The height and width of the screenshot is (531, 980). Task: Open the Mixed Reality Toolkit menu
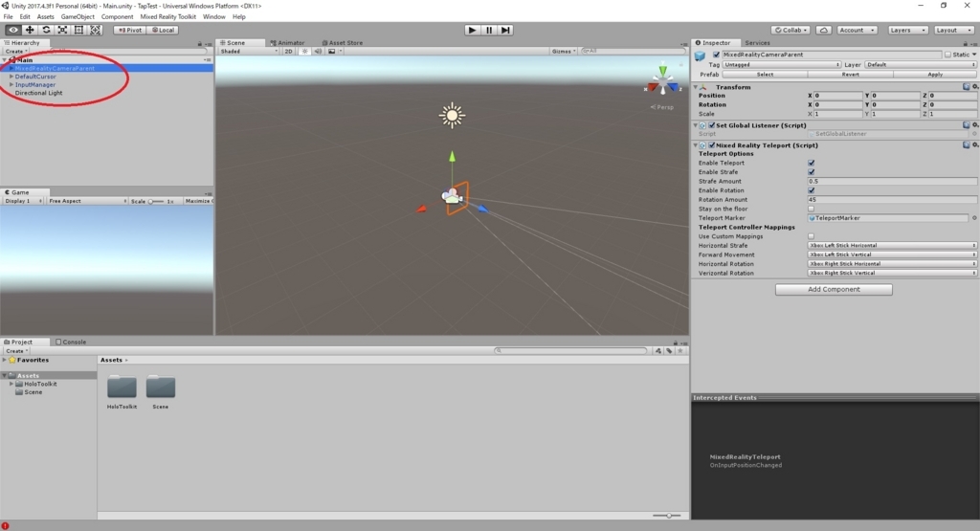coord(167,17)
